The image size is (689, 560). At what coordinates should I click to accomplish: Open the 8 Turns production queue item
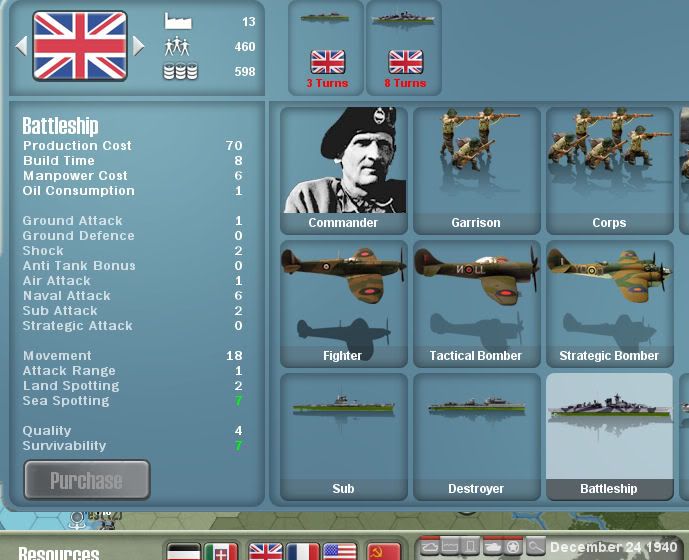[405, 48]
